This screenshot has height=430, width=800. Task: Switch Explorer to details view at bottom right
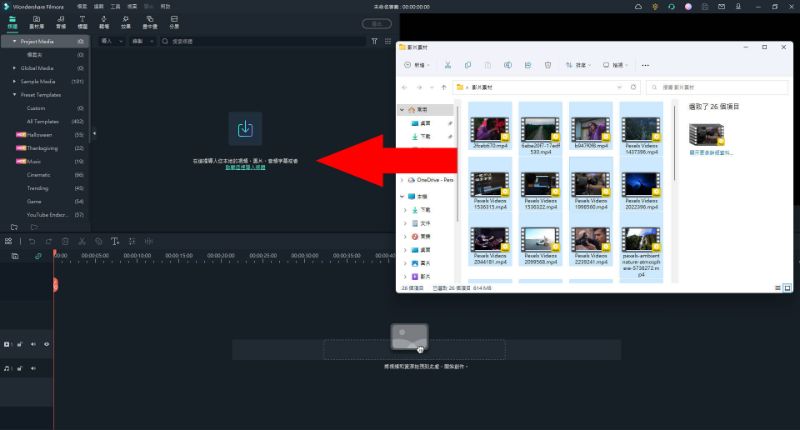tap(778, 288)
